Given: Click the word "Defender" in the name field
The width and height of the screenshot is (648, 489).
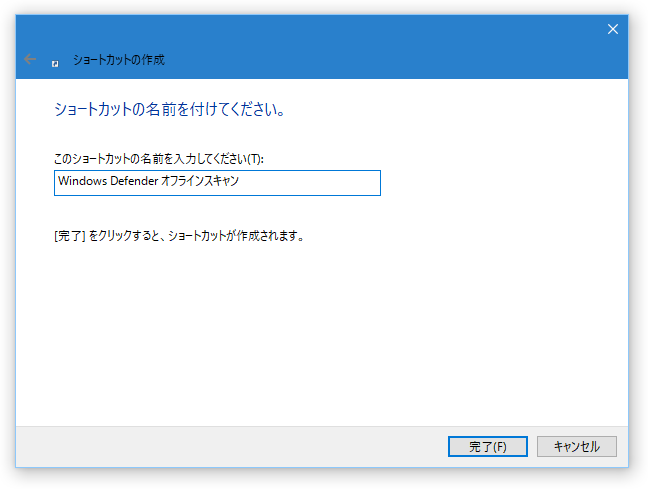Looking at the screenshot, I should [134, 181].
